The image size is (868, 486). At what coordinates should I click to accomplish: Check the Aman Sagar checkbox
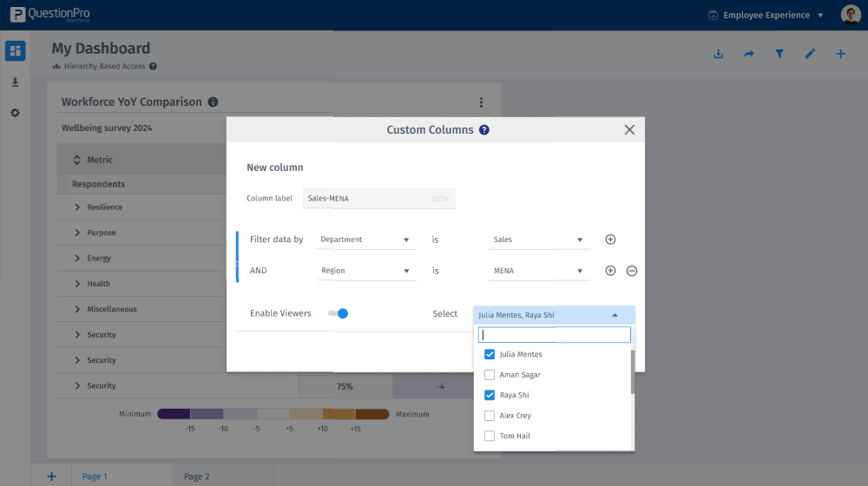pyautogui.click(x=490, y=375)
